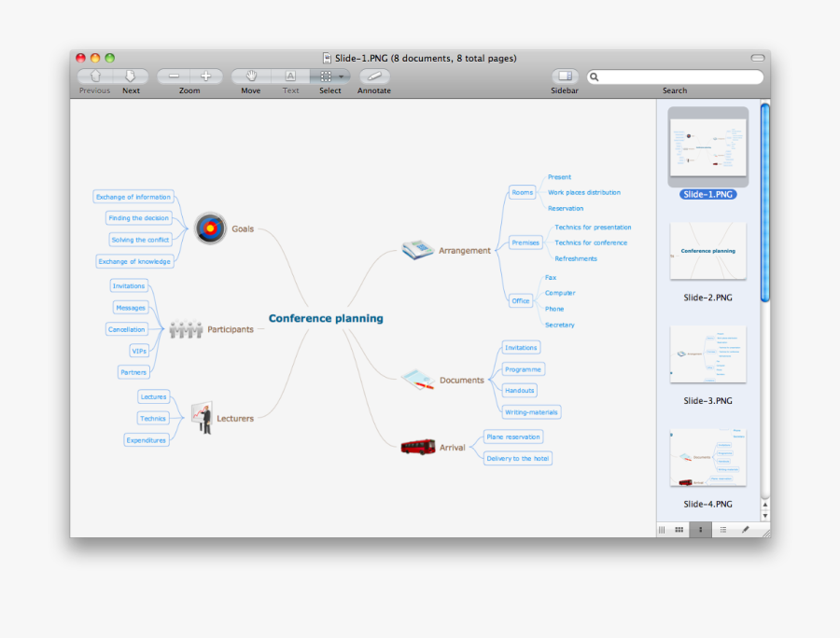
Task: Switch sidebar to contact sheet grid view
Action: (x=679, y=530)
